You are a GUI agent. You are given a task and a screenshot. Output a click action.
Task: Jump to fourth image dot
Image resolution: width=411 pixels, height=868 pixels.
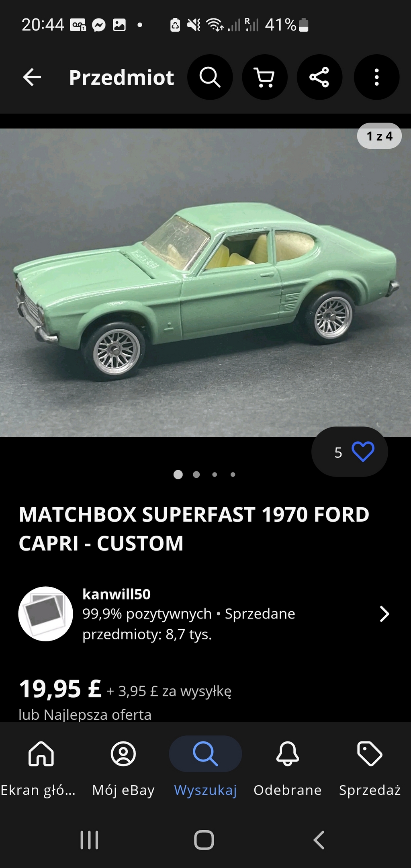click(x=233, y=475)
